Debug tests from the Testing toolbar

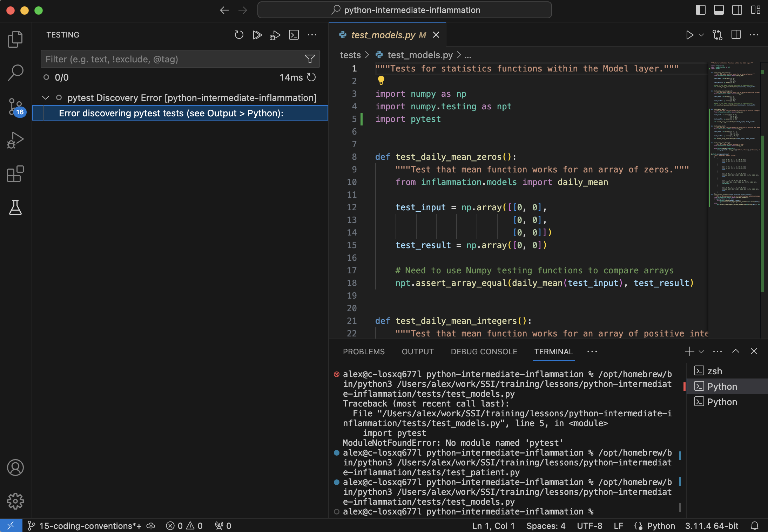(x=275, y=35)
